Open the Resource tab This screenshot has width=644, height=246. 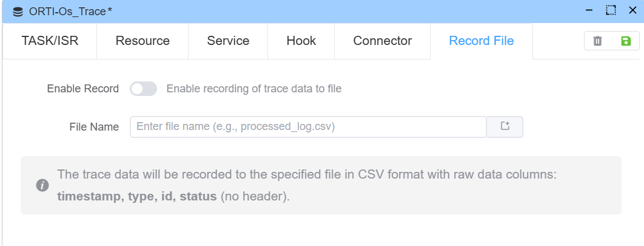(x=143, y=41)
